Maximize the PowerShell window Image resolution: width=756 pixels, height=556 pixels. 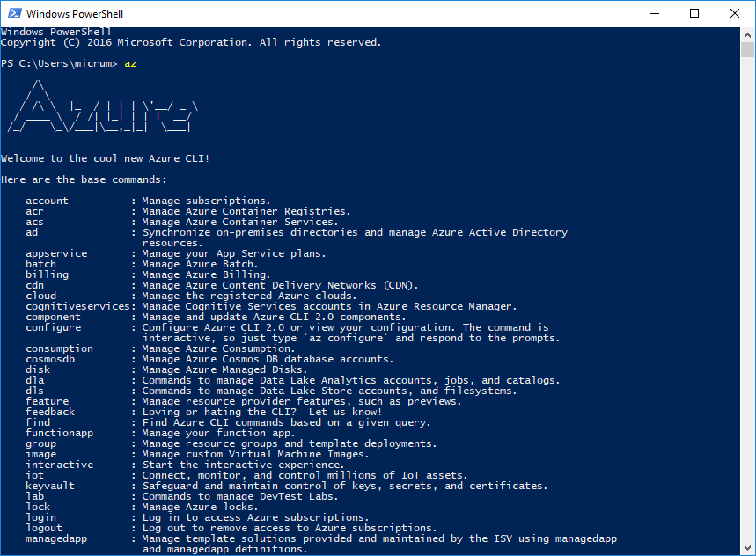[695, 13]
